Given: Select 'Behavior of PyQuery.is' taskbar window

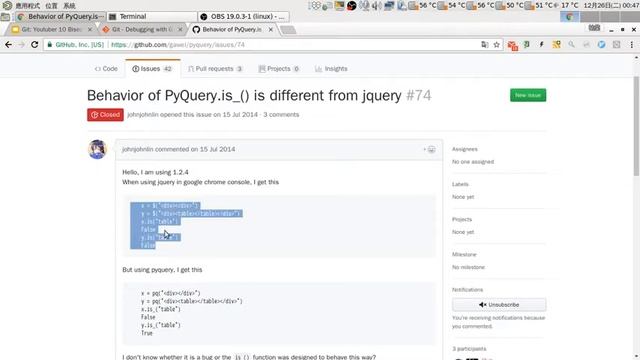Looking at the screenshot, I should click(x=60, y=16).
